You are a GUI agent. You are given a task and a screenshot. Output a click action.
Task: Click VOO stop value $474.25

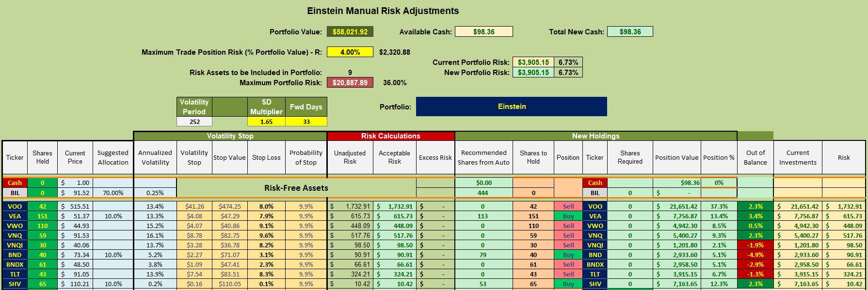point(230,206)
